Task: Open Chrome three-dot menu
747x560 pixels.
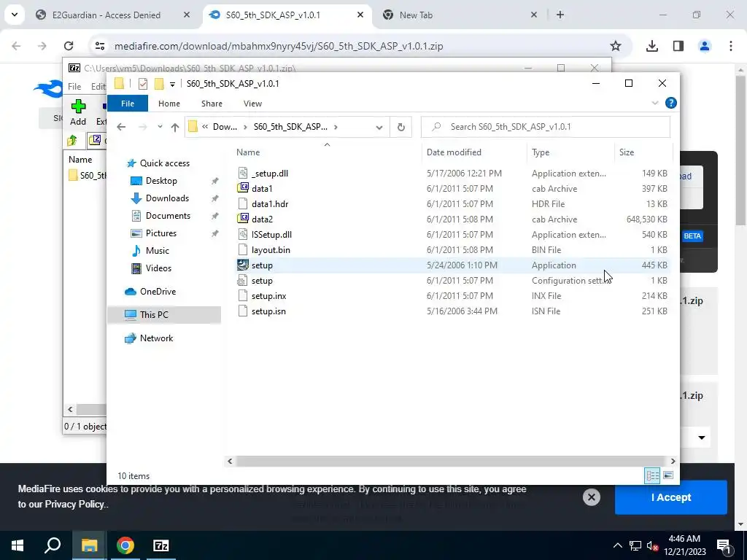Action: click(730, 46)
